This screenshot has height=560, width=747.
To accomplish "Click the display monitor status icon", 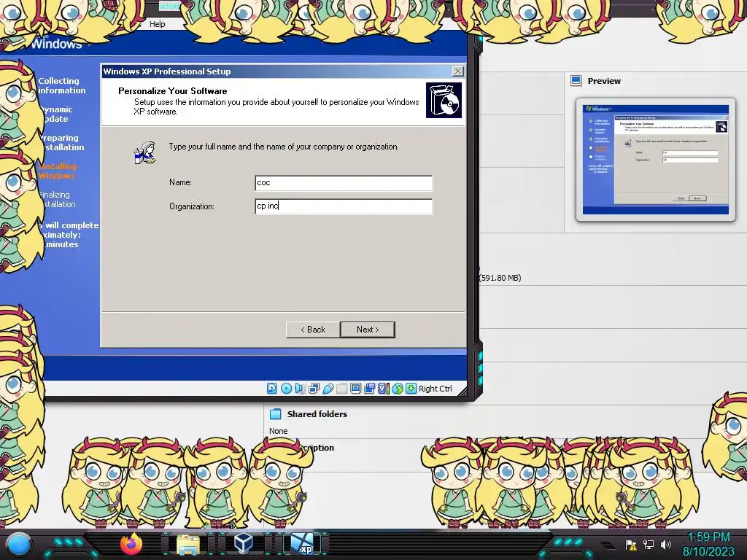I will coord(355,389).
